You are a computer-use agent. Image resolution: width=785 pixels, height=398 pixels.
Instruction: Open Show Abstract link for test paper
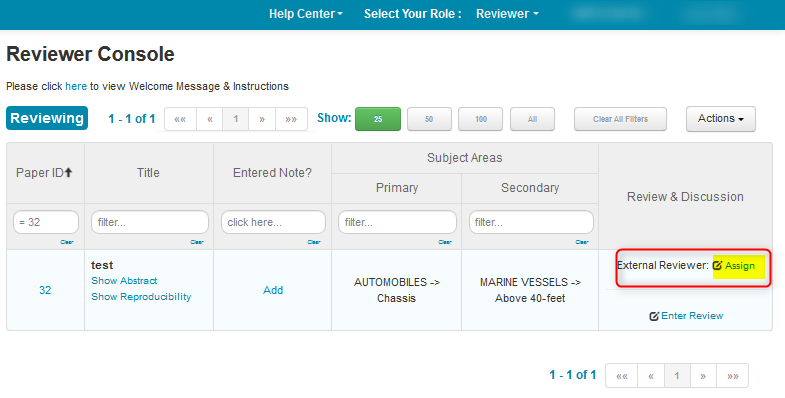pos(124,281)
